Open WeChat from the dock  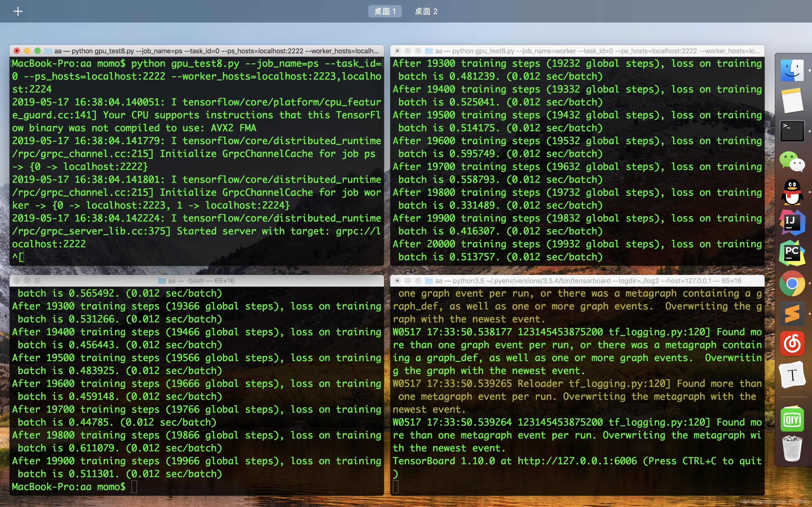pyautogui.click(x=792, y=162)
